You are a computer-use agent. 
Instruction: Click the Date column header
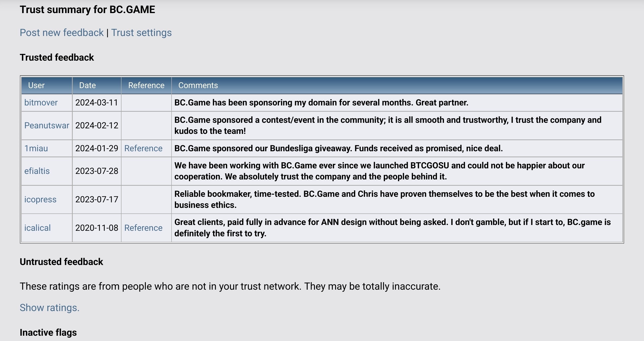click(97, 85)
